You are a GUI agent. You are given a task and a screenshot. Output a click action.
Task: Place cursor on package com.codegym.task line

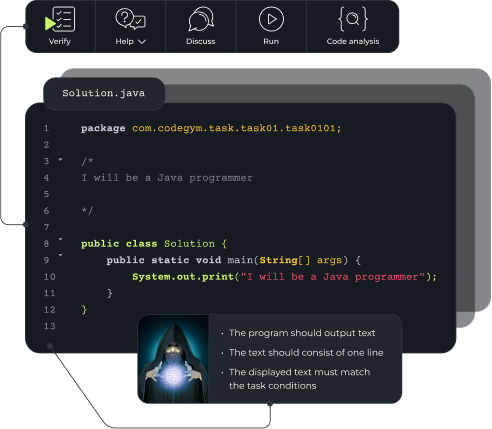211,128
